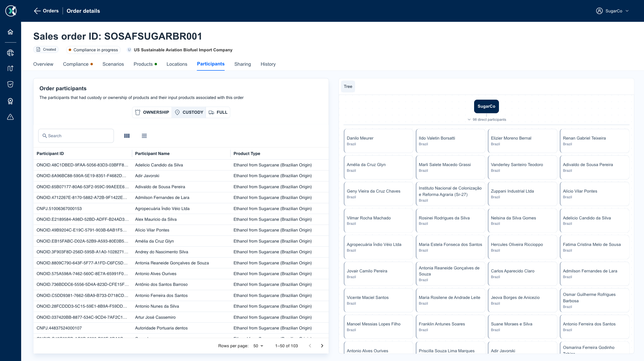Image resolution: width=644 pixels, height=361 pixels.
Task: Click US Sustainable Aviation Biofuel Import Company
Action: click(183, 50)
